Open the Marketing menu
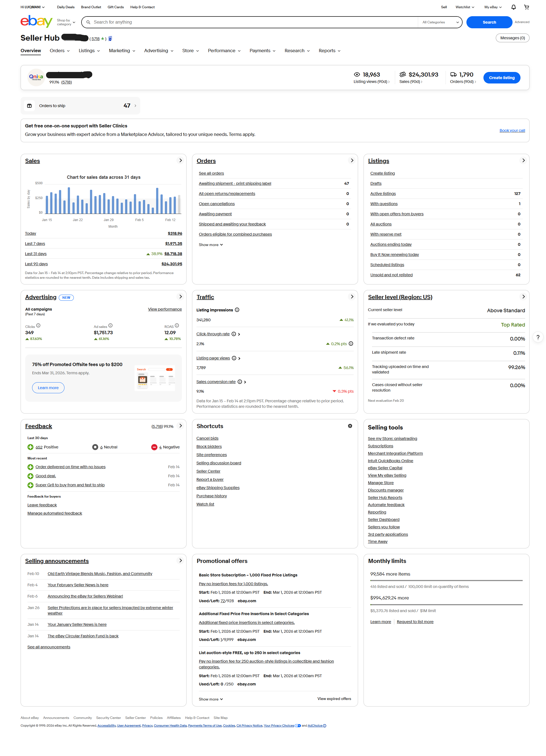The height and width of the screenshot is (756, 546). [122, 51]
